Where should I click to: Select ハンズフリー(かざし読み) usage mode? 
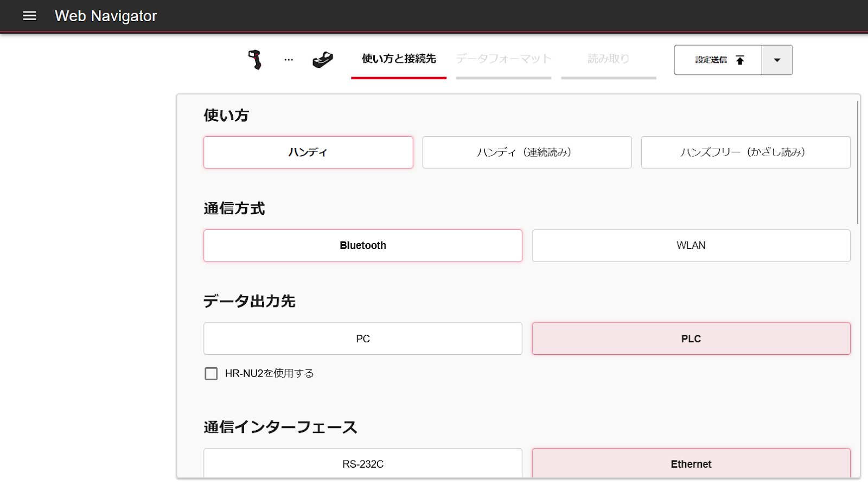click(745, 152)
